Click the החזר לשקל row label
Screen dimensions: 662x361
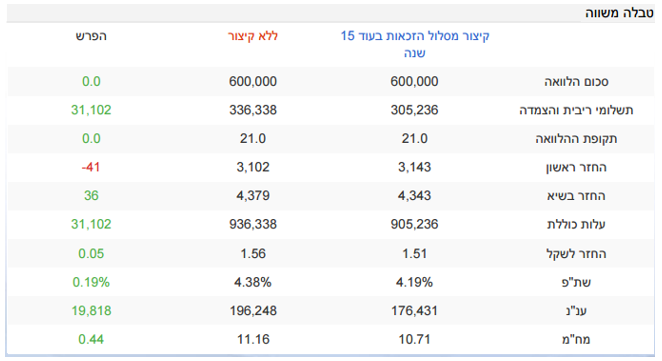coord(576,254)
